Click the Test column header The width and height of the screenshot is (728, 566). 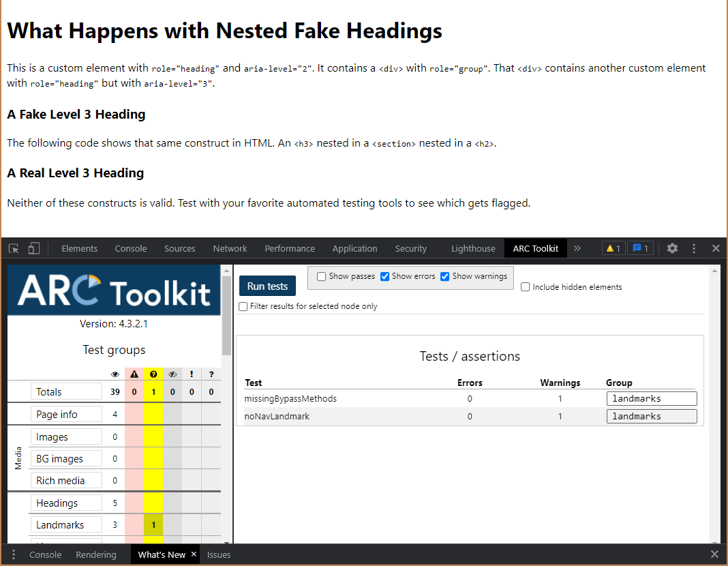pos(254,383)
